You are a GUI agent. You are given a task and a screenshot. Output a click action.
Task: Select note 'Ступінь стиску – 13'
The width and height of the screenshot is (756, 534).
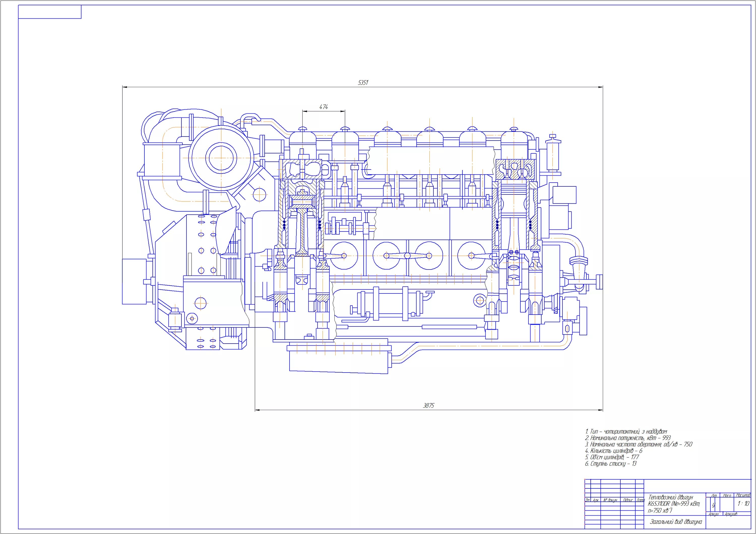(610, 463)
